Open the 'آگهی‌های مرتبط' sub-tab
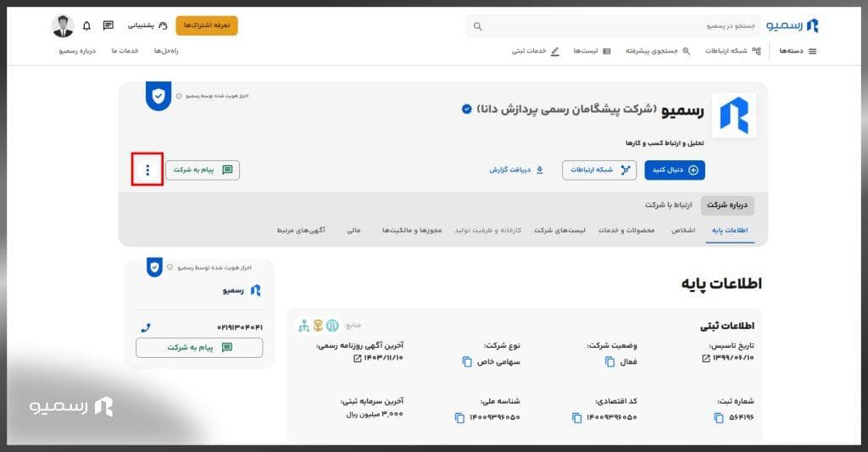This screenshot has height=452, width=868. click(301, 231)
